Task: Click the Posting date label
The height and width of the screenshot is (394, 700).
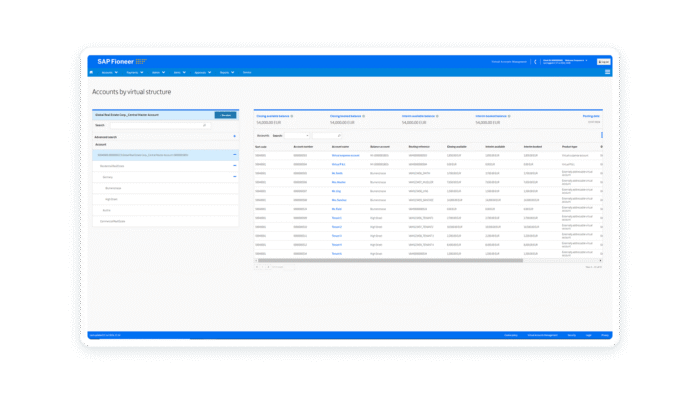Action: [591, 116]
